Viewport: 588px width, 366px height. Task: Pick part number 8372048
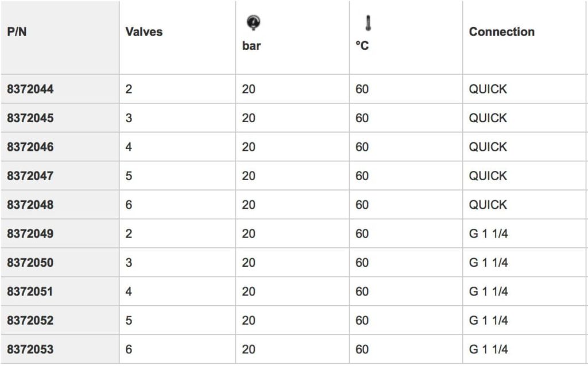click(x=30, y=205)
